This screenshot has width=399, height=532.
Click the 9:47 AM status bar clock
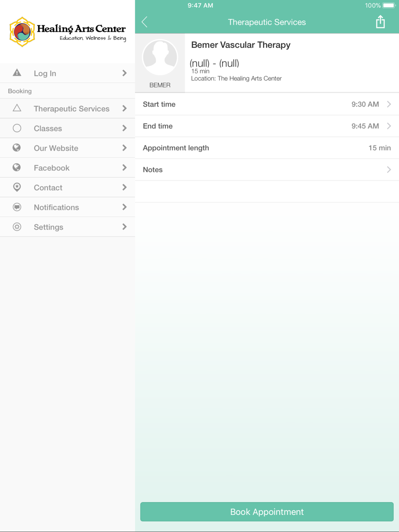(x=200, y=6)
